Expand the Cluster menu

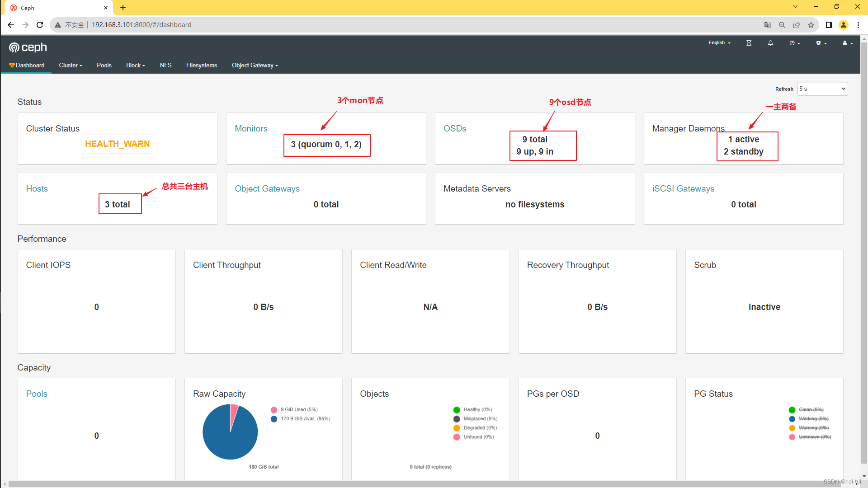point(71,66)
